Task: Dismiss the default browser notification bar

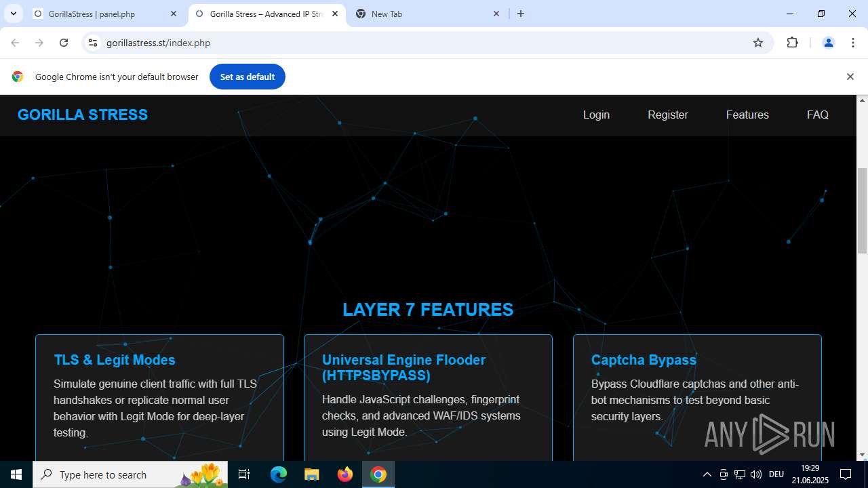Action: [x=850, y=77]
